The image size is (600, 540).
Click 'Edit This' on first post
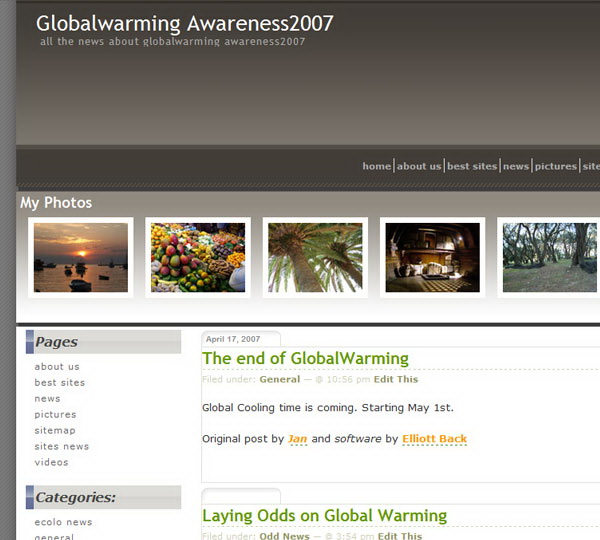pos(396,380)
